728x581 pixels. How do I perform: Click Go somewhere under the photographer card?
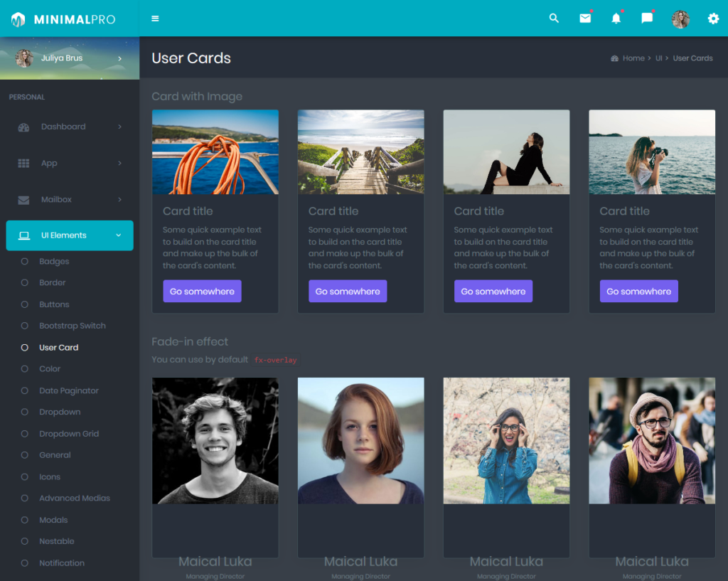(639, 291)
